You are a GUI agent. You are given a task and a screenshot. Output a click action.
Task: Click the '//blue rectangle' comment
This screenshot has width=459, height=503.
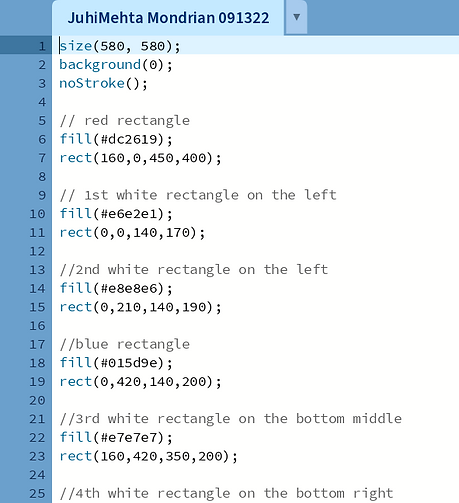click(124, 344)
